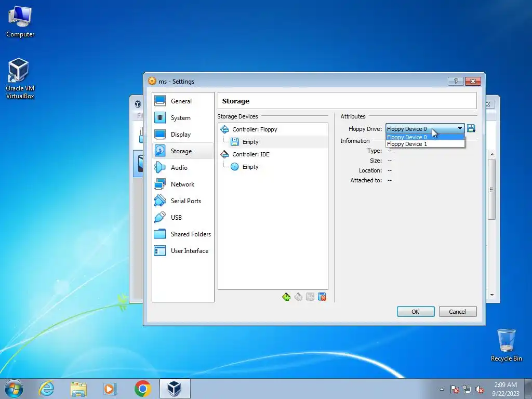Open the Display settings category
532x399 pixels.
coord(183,135)
